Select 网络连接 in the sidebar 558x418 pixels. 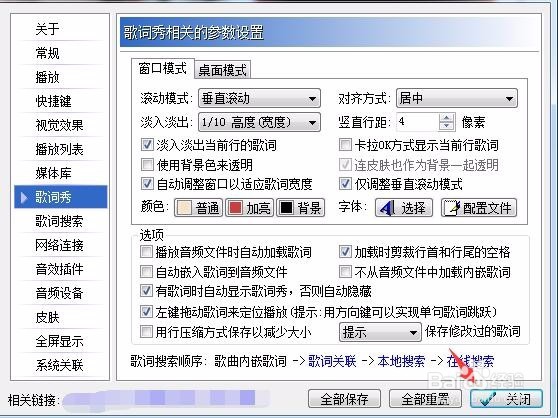(59, 245)
